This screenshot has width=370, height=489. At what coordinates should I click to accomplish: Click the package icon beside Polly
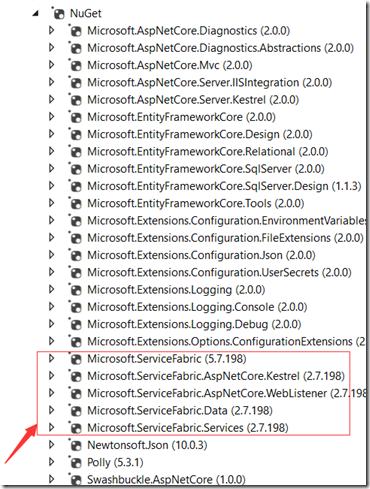(x=76, y=462)
